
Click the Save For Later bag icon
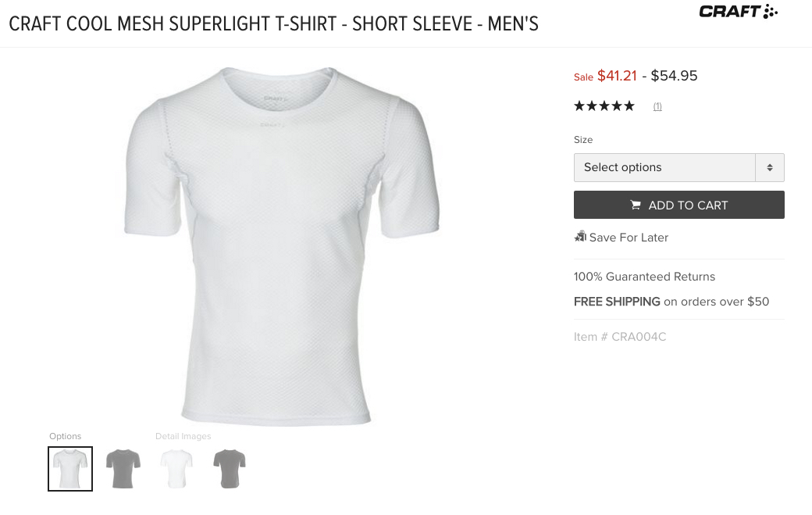point(580,237)
